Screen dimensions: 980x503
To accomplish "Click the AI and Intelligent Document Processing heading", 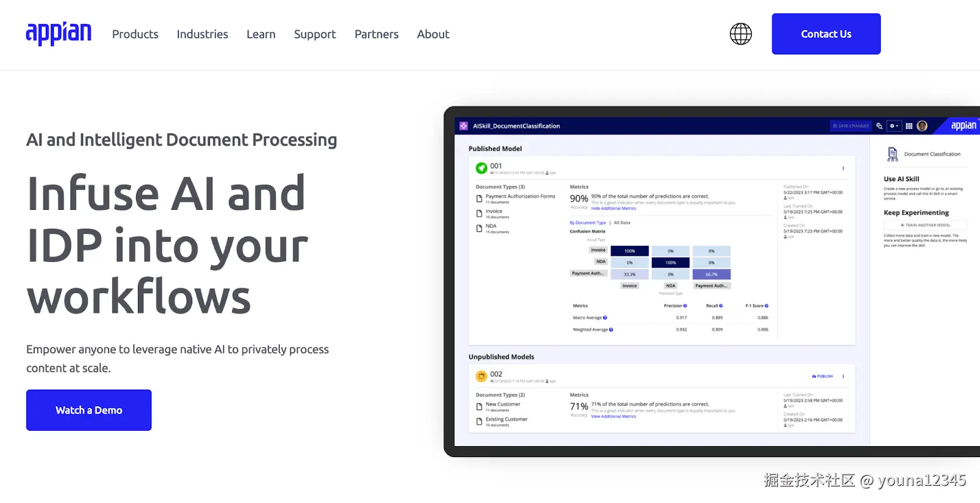I will (181, 140).
